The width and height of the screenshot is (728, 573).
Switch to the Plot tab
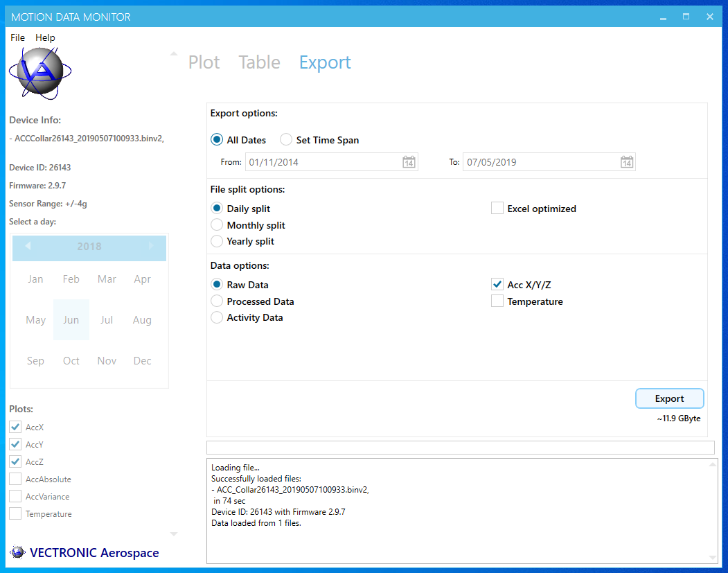tap(204, 62)
